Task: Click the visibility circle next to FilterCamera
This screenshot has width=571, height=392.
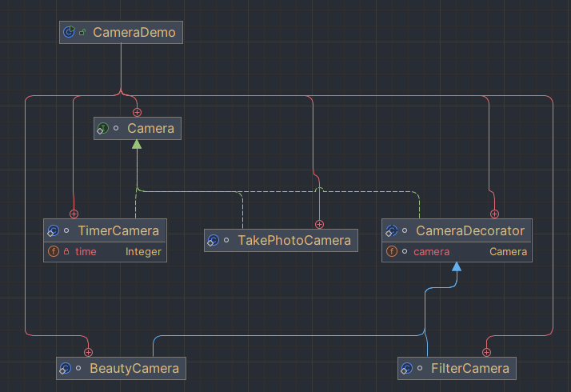Action: 420,368
